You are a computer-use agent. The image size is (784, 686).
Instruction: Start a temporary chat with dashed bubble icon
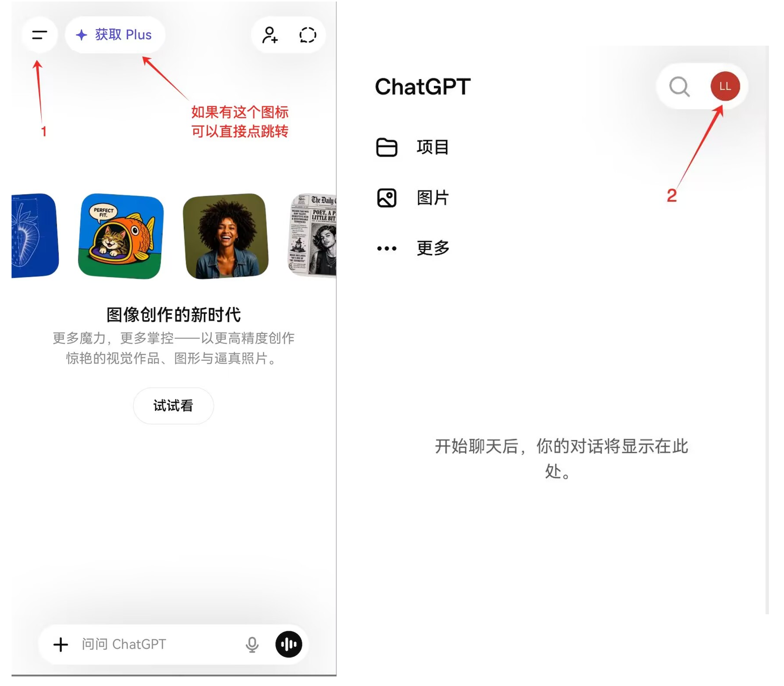point(307,35)
